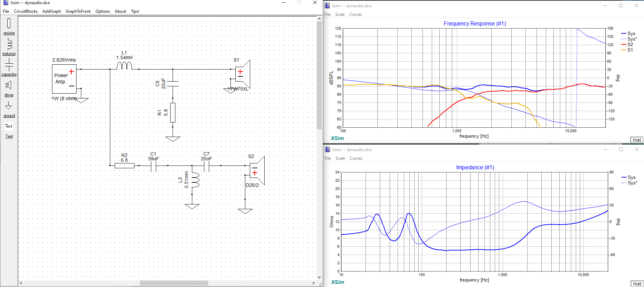The height and width of the screenshot is (287, 644).
Task: Select the resistor component tool
Action: [9, 26]
